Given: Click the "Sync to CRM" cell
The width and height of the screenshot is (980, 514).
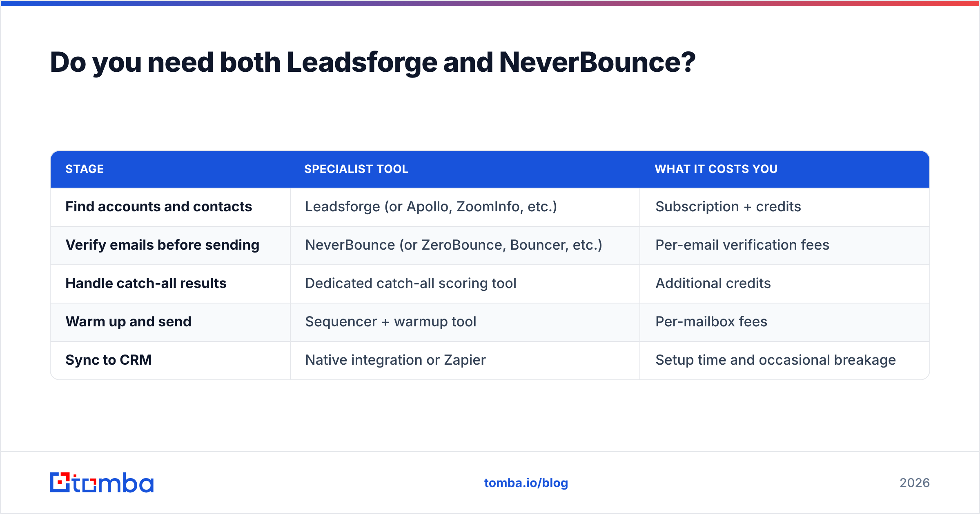Looking at the screenshot, I should point(170,360).
